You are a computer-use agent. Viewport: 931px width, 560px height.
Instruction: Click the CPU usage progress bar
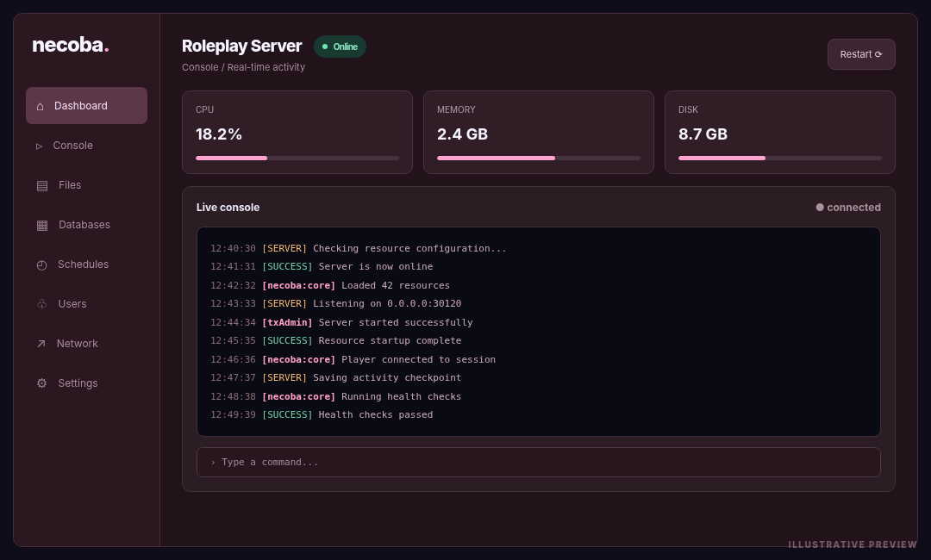297,159
